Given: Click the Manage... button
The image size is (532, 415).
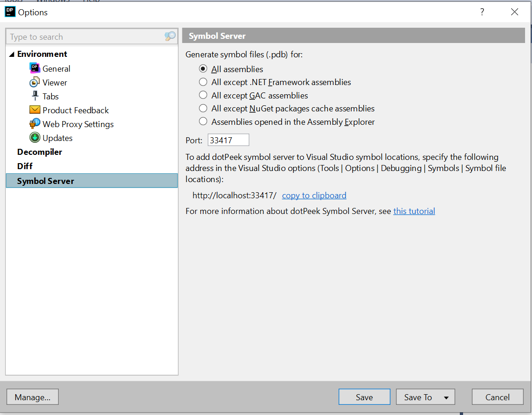Looking at the screenshot, I should click(32, 397).
